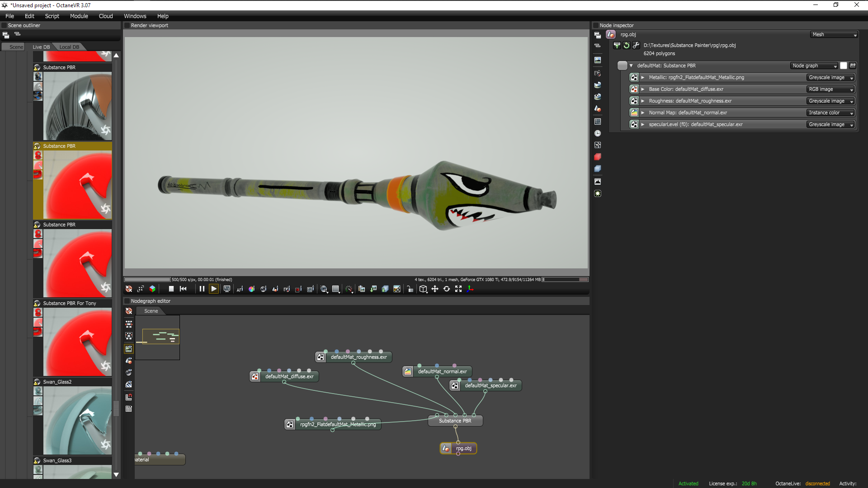Click the move gizmo icon in viewport toolbar
868x488 pixels.
[434, 289]
